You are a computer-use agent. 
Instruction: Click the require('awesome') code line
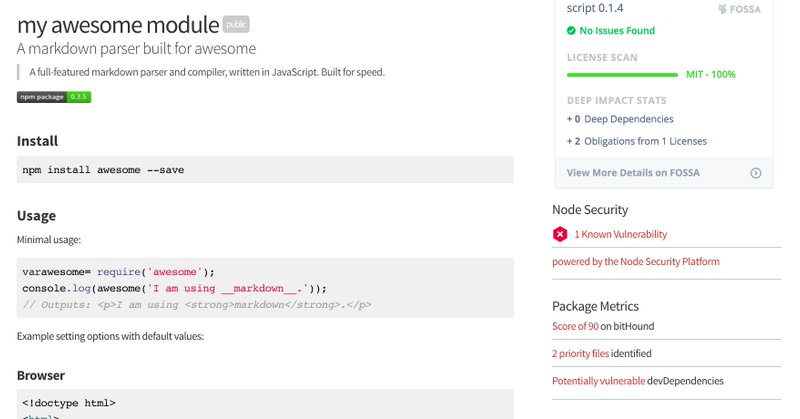(x=118, y=272)
